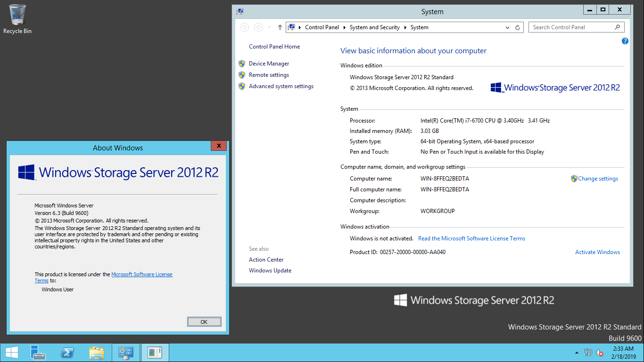The width and height of the screenshot is (644, 362).
Task: Open Action Center
Action: tap(266, 260)
